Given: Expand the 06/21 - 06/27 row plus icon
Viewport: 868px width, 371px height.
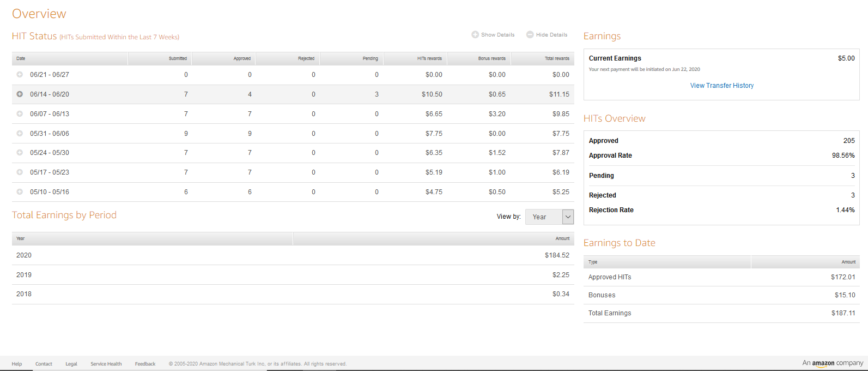Looking at the screenshot, I should 20,75.
